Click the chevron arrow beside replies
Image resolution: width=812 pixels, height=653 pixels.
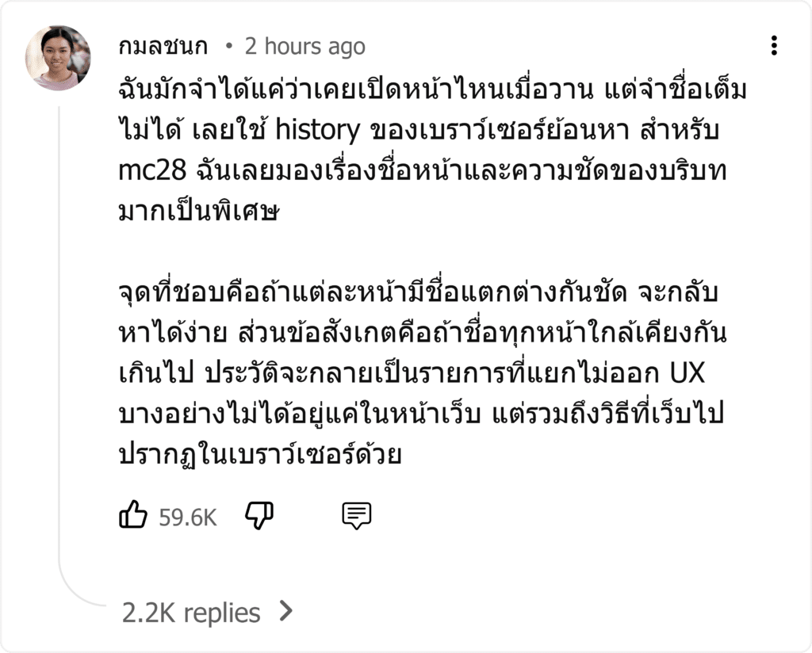[285, 611]
